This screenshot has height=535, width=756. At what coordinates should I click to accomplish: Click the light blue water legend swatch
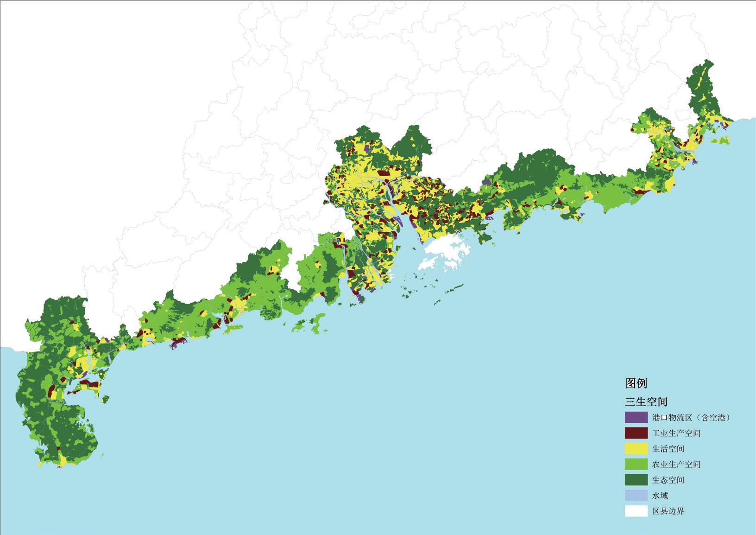[636, 495]
